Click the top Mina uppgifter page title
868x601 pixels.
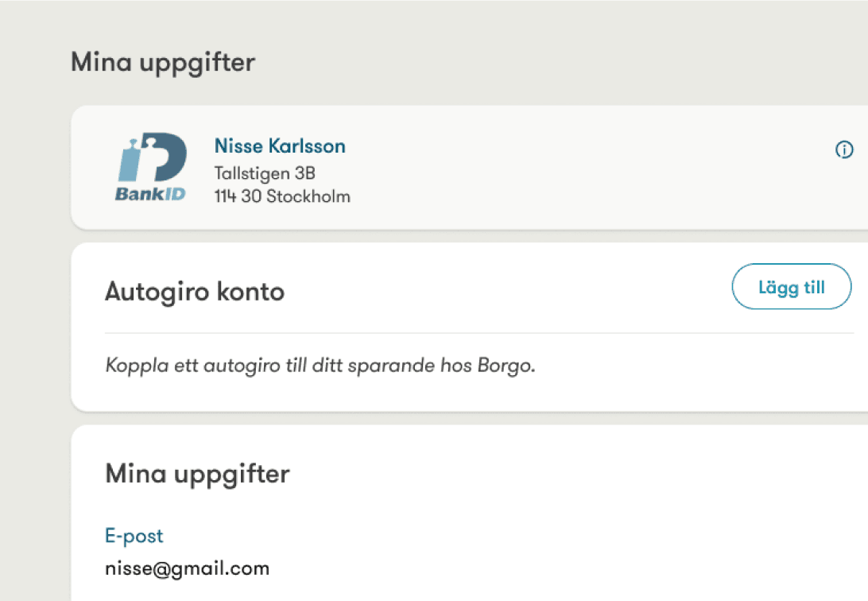click(163, 62)
